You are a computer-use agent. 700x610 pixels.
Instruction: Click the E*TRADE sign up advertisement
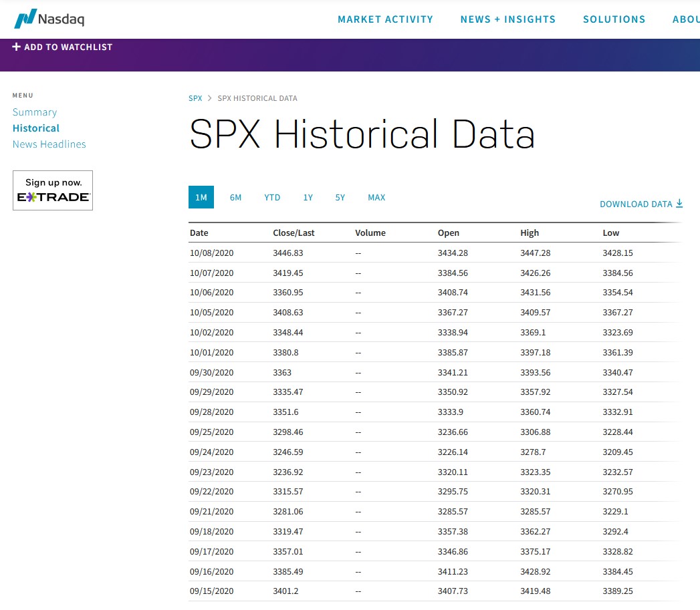[x=53, y=190]
